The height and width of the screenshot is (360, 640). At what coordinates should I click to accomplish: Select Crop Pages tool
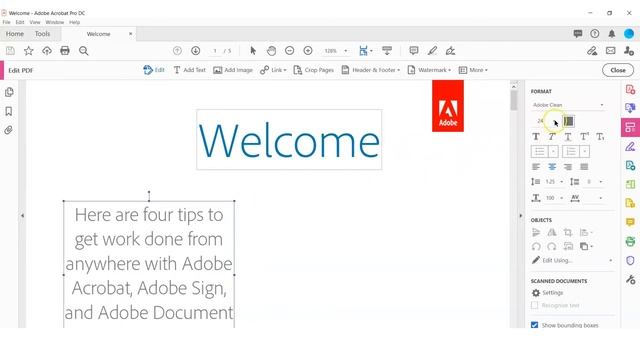pos(313,70)
